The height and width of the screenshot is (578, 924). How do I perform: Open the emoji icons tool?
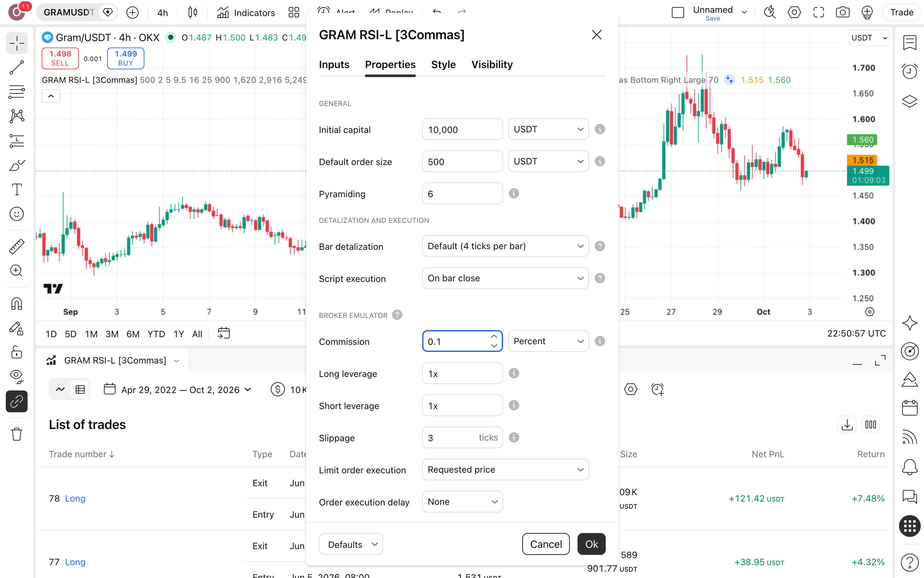tap(16, 214)
